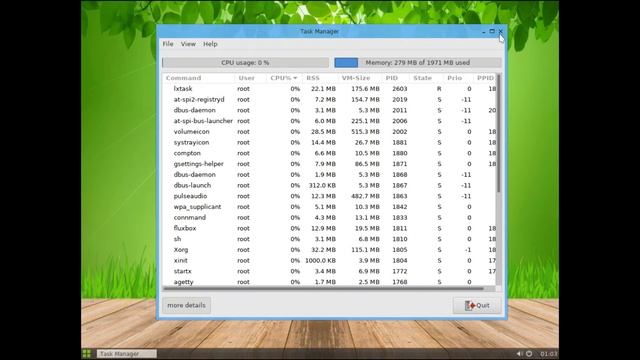Sort by the RSS column header
This screenshot has height=360, width=640.
point(320,78)
